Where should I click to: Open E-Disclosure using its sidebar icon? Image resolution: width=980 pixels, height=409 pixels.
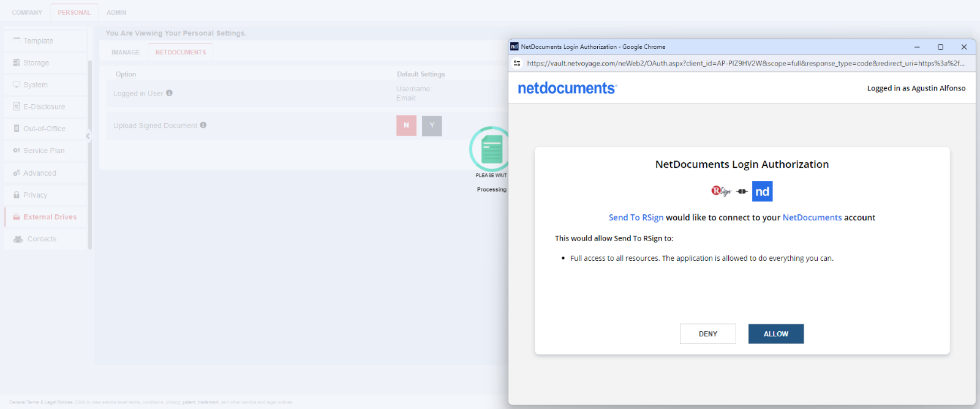(x=17, y=107)
